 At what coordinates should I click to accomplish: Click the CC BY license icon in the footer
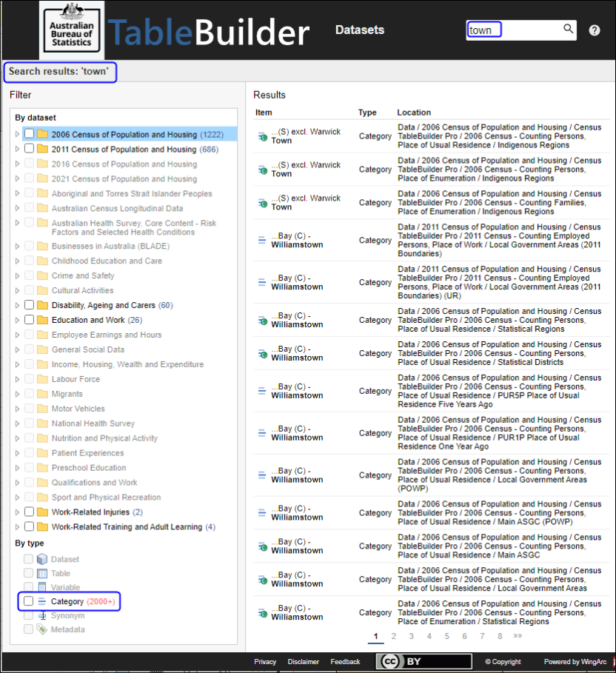(x=423, y=661)
